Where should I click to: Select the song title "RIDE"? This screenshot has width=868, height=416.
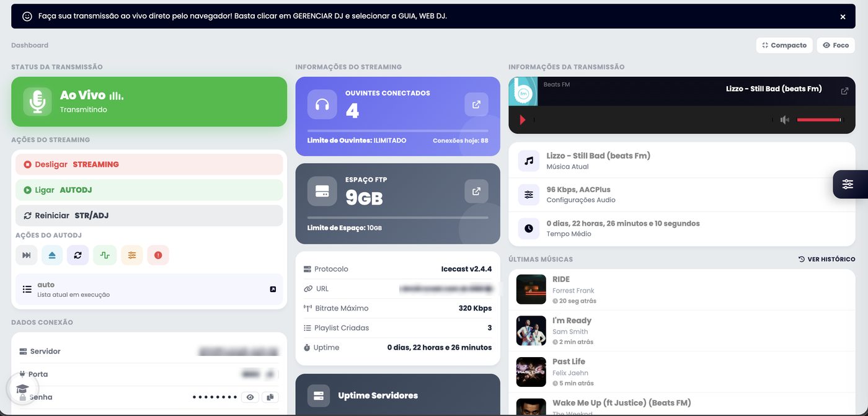[561, 280]
